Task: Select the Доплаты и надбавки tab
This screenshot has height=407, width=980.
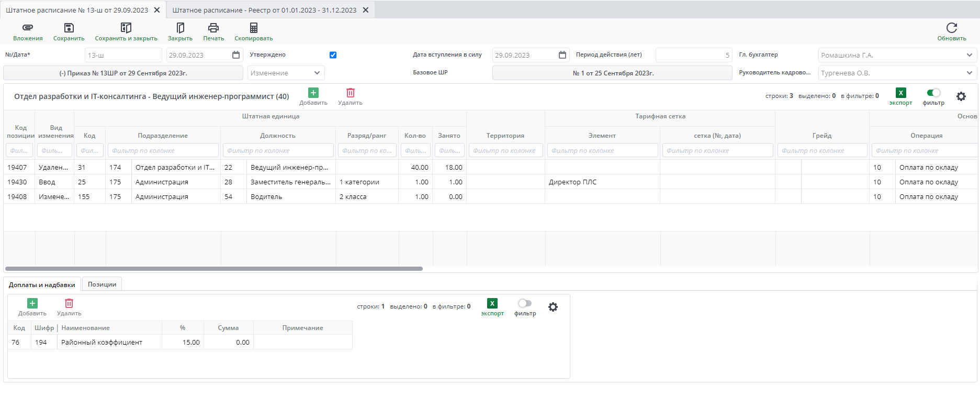Action: point(42,284)
